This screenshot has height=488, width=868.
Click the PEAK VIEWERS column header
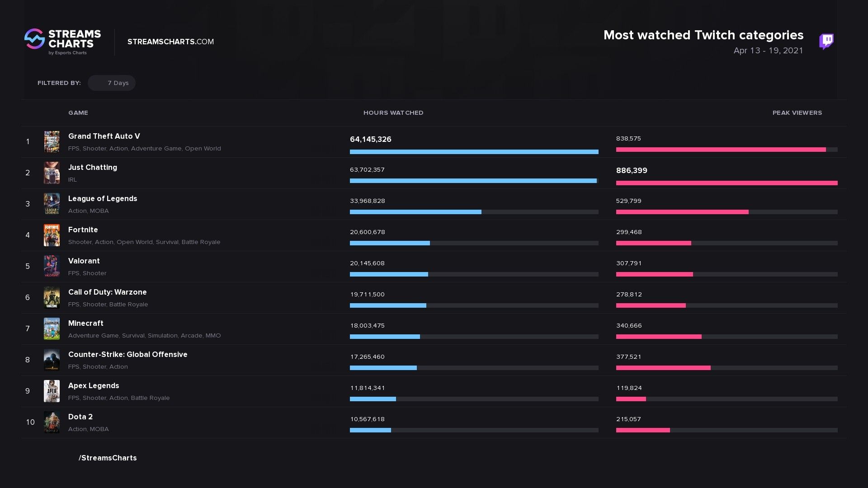pos(797,113)
